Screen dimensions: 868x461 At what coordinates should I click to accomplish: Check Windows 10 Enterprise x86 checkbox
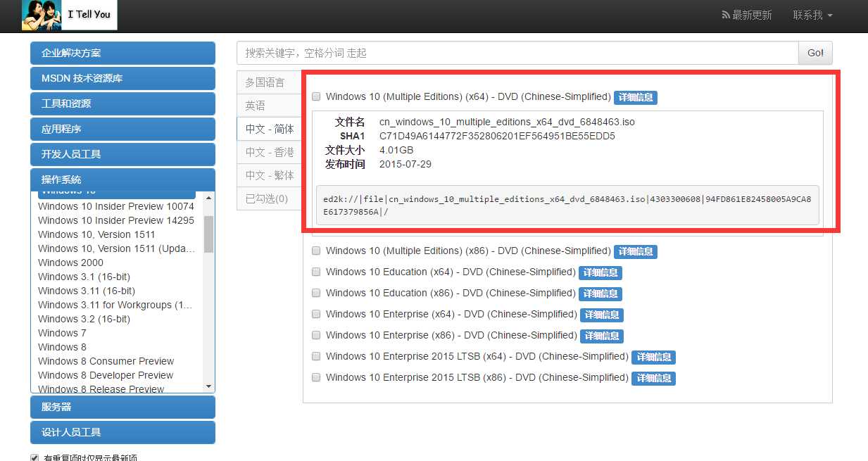pos(316,335)
